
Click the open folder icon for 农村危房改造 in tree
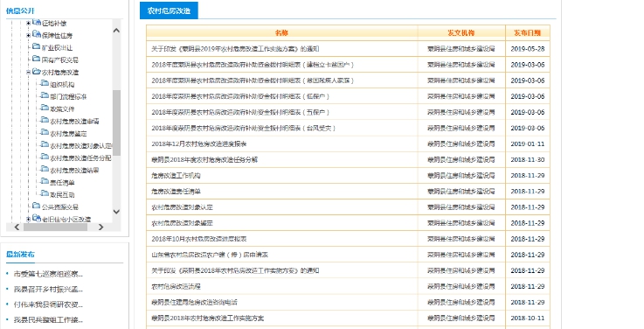tap(37, 71)
